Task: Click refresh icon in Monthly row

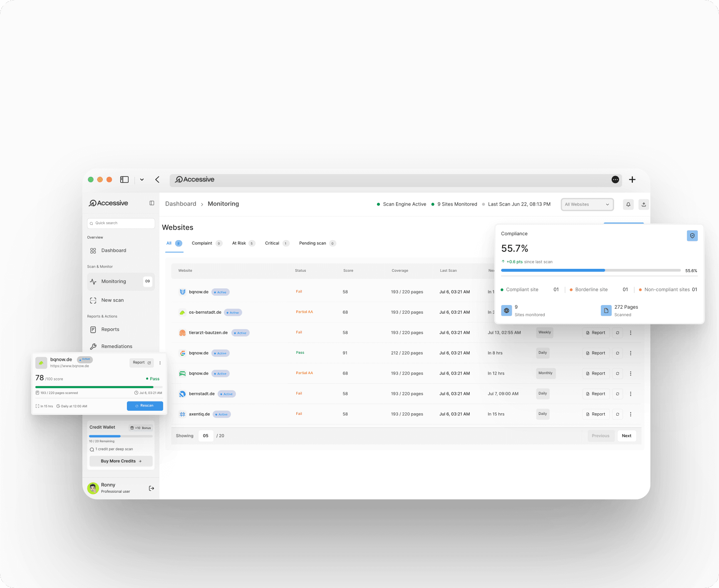Action: point(617,373)
